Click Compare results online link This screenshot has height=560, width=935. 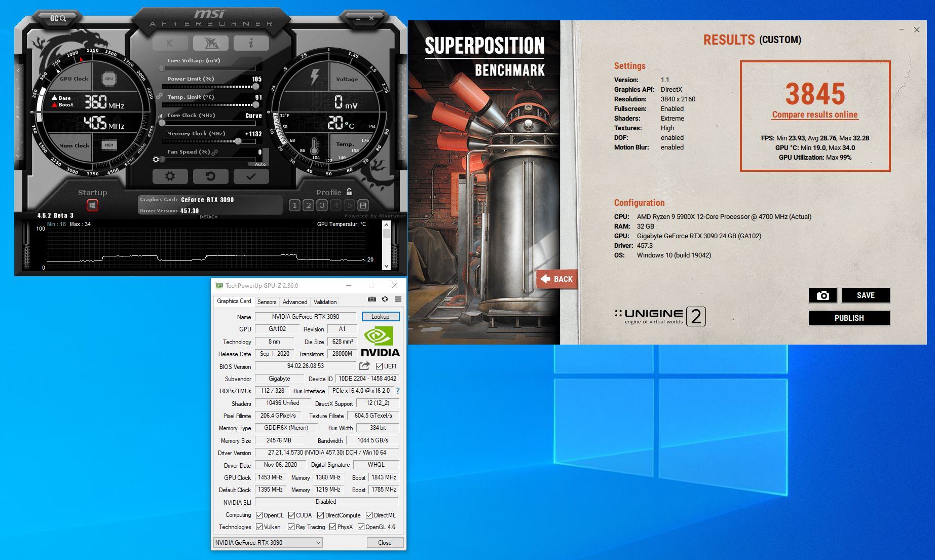click(815, 115)
